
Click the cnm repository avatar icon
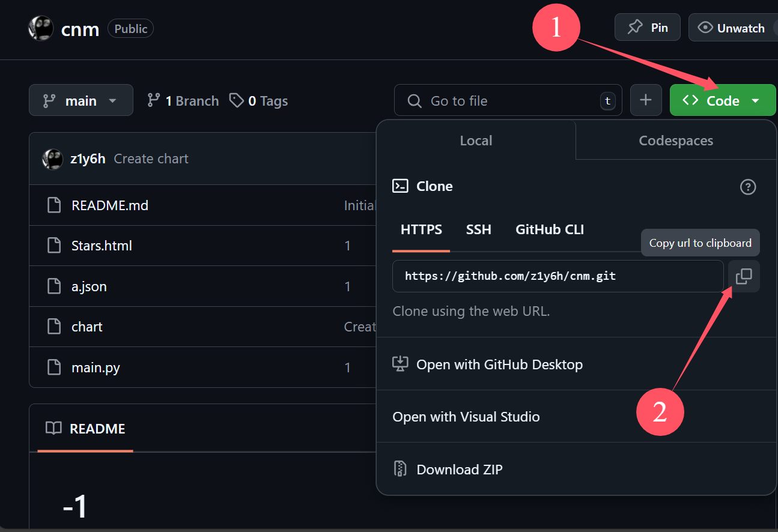coord(41,28)
